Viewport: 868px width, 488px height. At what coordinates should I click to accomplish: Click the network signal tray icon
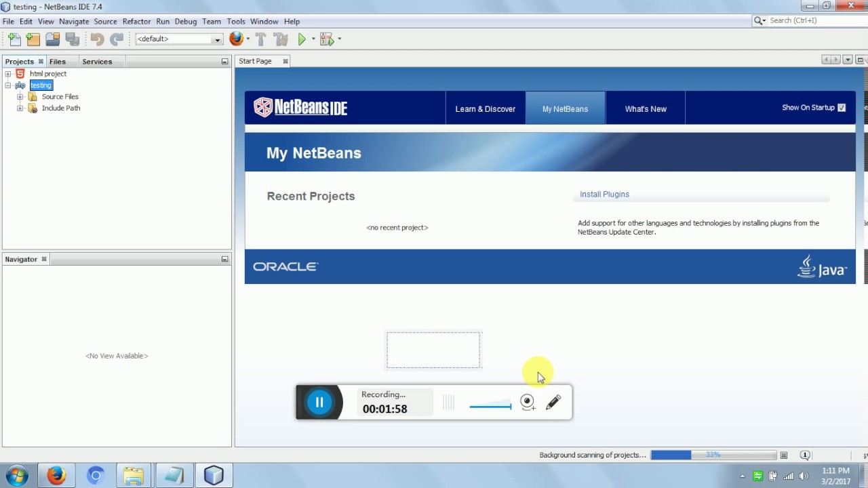(x=788, y=476)
